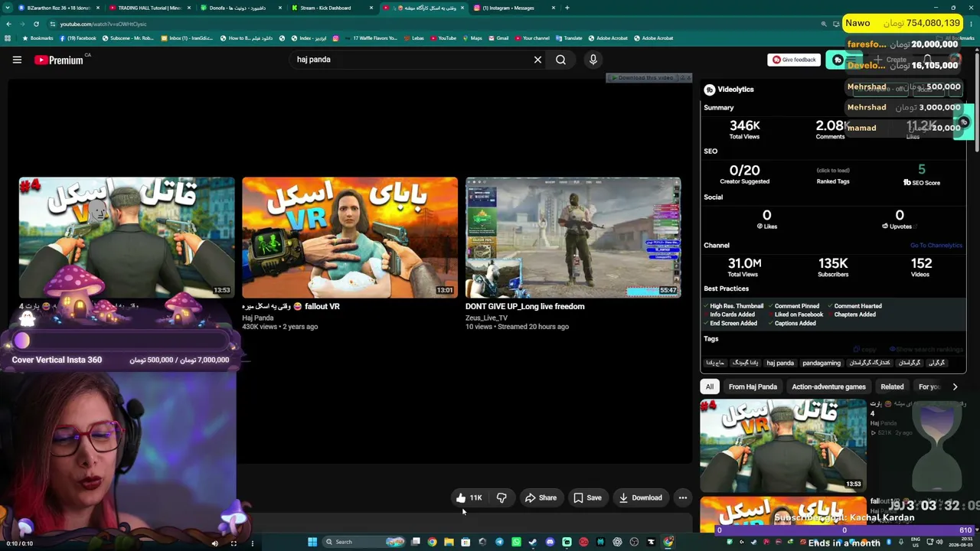
Task: Dislike the video with thumbs down
Action: click(x=501, y=497)
